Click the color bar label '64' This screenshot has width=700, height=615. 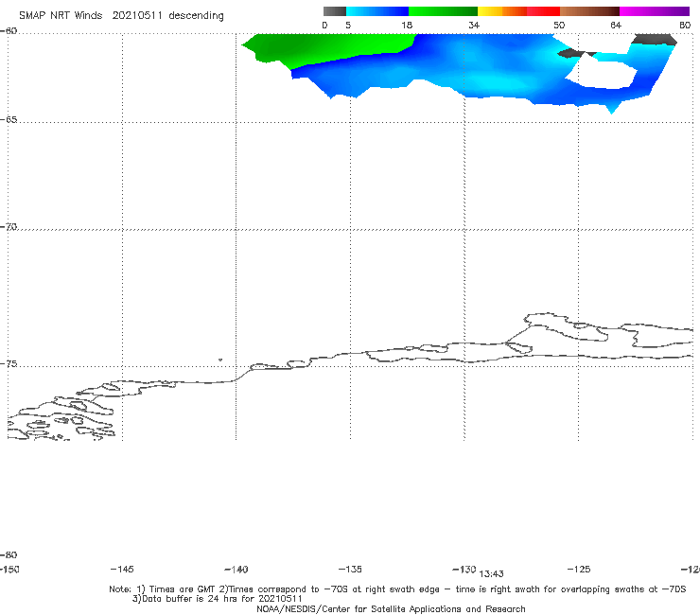pyautogui.click(x=616, y=26)
